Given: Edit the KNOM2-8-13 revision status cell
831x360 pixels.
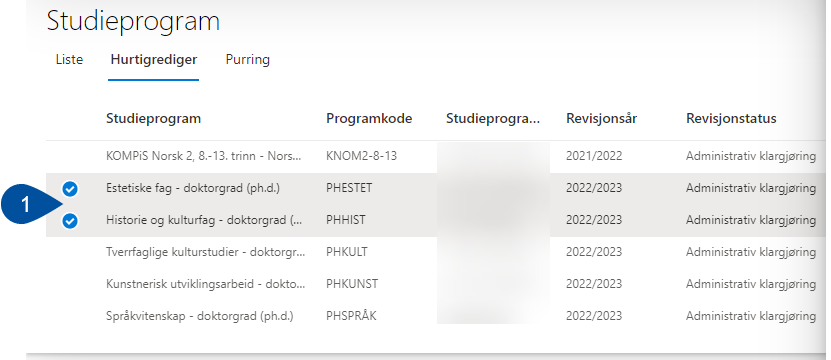Looking at the screenshot, I should [x=750, y=156].
